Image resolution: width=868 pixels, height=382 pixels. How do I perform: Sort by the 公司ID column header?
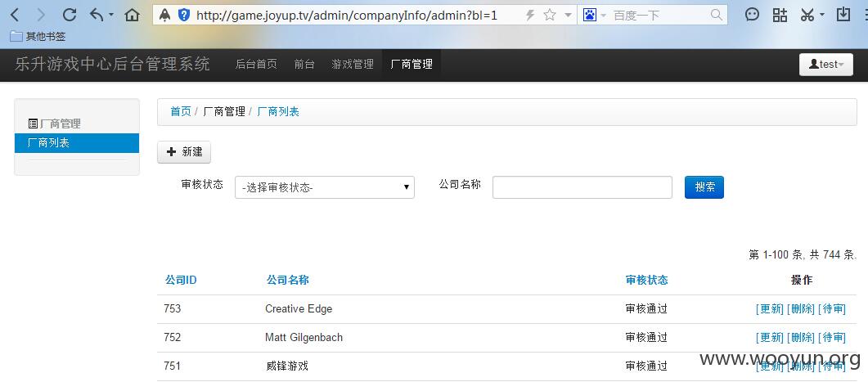pos(181,280)
